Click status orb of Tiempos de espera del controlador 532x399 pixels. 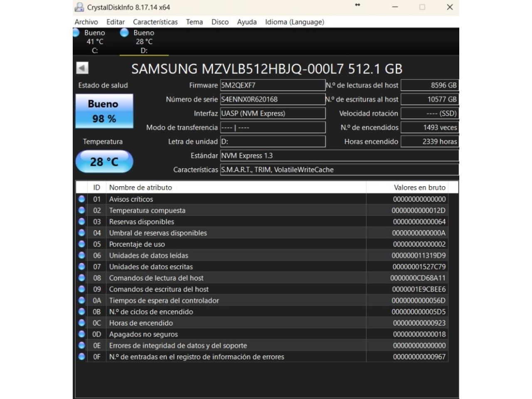coord(81,300)
